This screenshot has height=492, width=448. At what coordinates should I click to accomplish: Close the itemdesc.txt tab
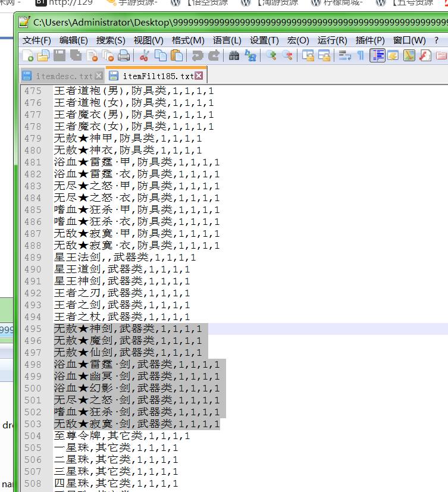(99, 76)
